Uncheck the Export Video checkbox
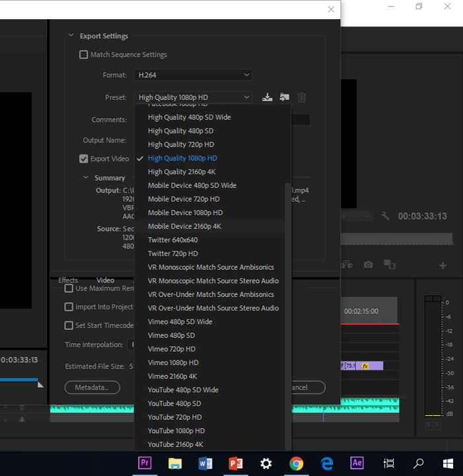This screenshot has width=463, height=476. [x=83, y=159]
